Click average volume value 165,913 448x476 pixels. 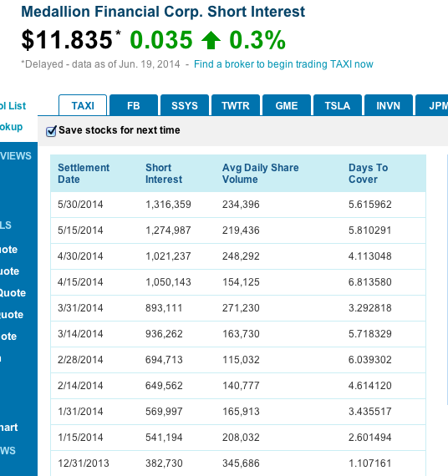pyautogui.click(x=241, y=412)
